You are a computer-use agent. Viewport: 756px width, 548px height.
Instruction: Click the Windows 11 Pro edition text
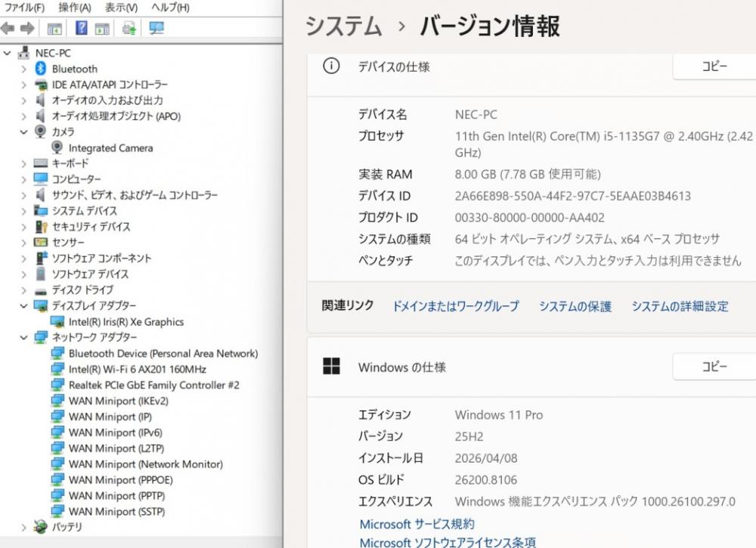click(498, 415)
